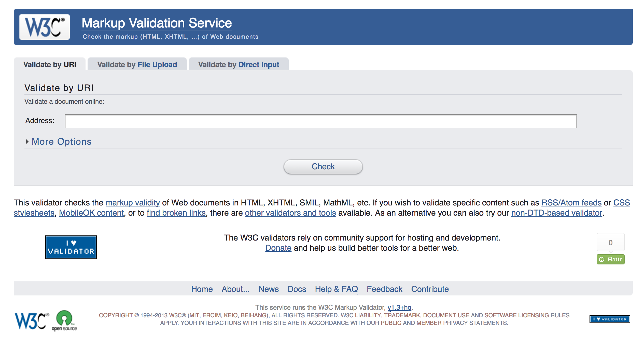Click the footer W3C logo
The height and width of the screenshot is (358, 644).
point(31,321)
